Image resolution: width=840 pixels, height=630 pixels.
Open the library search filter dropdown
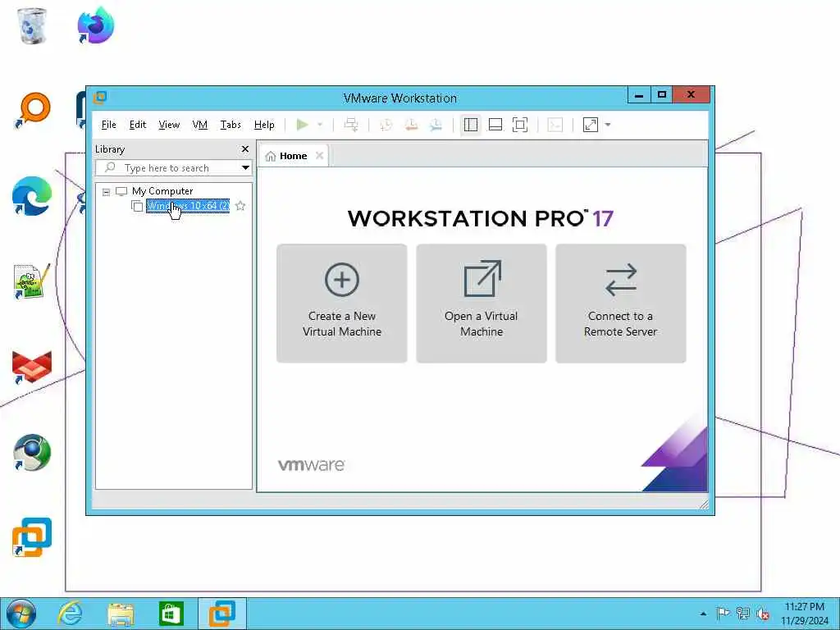[x=245, y=167]
